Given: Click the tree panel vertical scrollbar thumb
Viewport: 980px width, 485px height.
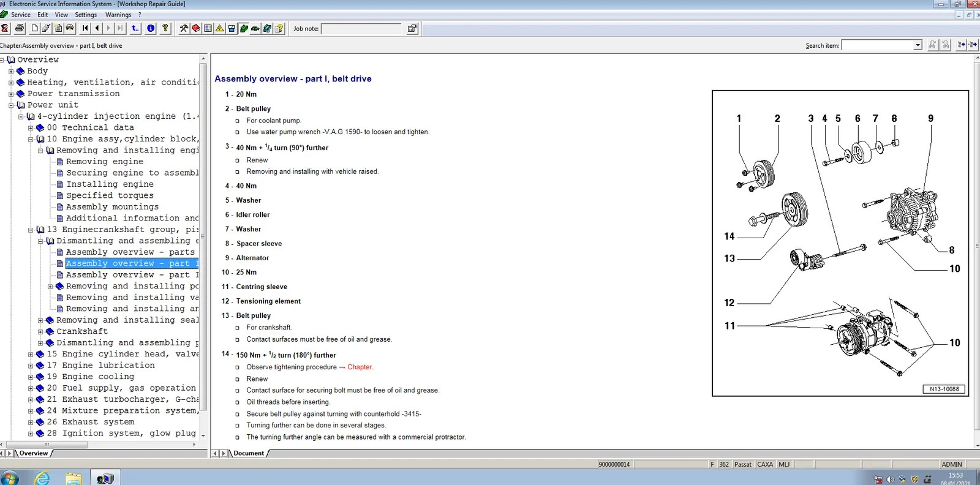Looking at the screenshot, I should (203, 237).
